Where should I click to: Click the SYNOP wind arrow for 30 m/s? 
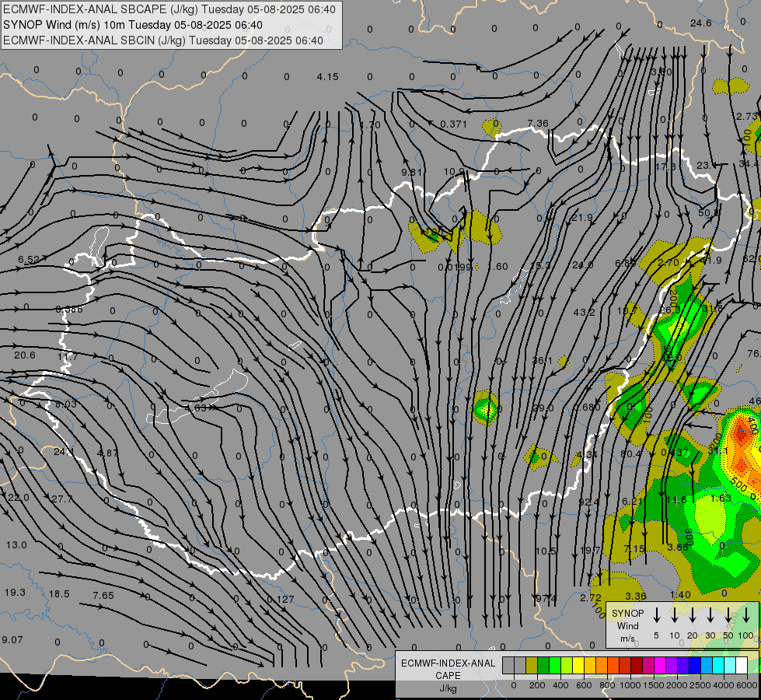coord(710,615)
